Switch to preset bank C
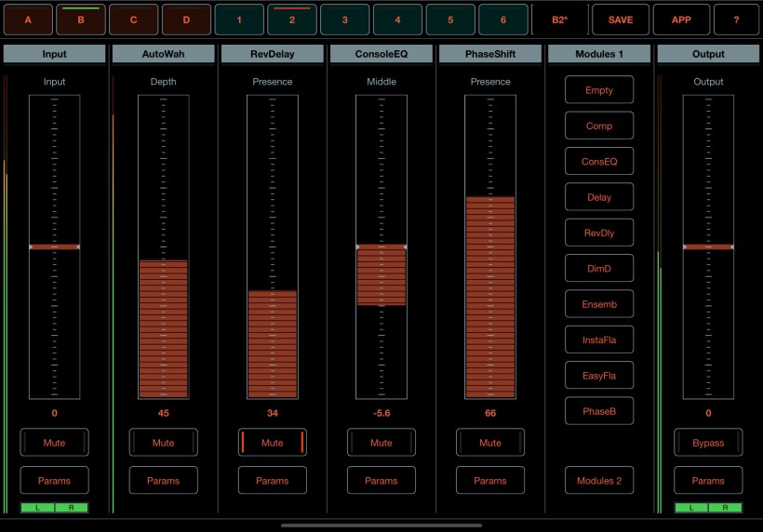The width and height of the screenshot is (763, 532). click(133, 20)
